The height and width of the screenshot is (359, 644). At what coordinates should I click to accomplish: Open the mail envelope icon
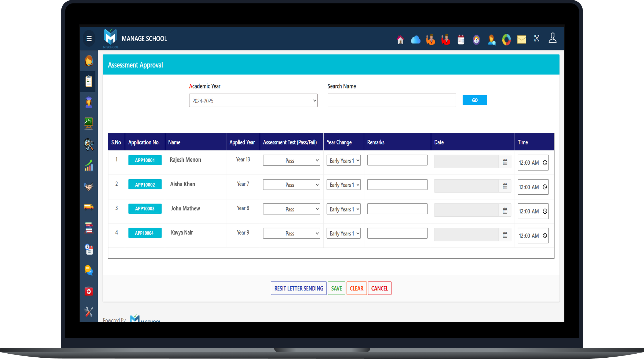(522, 40)
